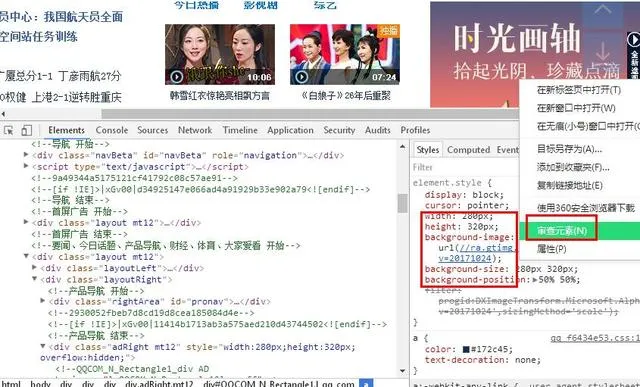
Task: Choose 审查元素(N) in context menu
Action: 562,231
